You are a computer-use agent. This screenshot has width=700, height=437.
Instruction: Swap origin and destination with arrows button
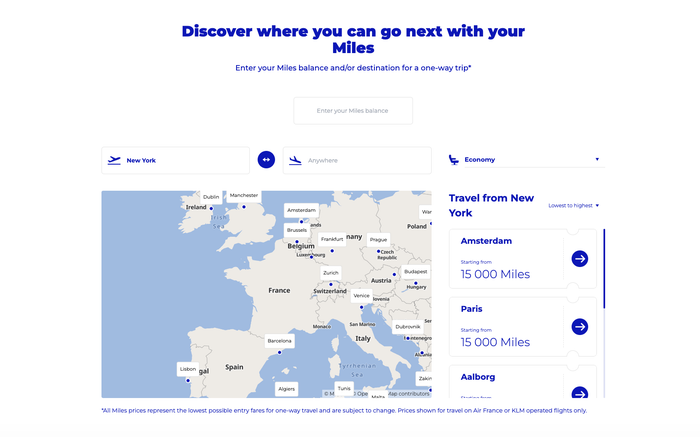(266, 160)
